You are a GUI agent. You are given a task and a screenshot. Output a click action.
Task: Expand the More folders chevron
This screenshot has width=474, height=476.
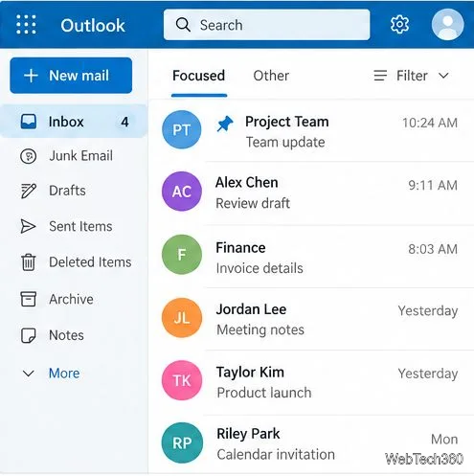pos(29,374)
